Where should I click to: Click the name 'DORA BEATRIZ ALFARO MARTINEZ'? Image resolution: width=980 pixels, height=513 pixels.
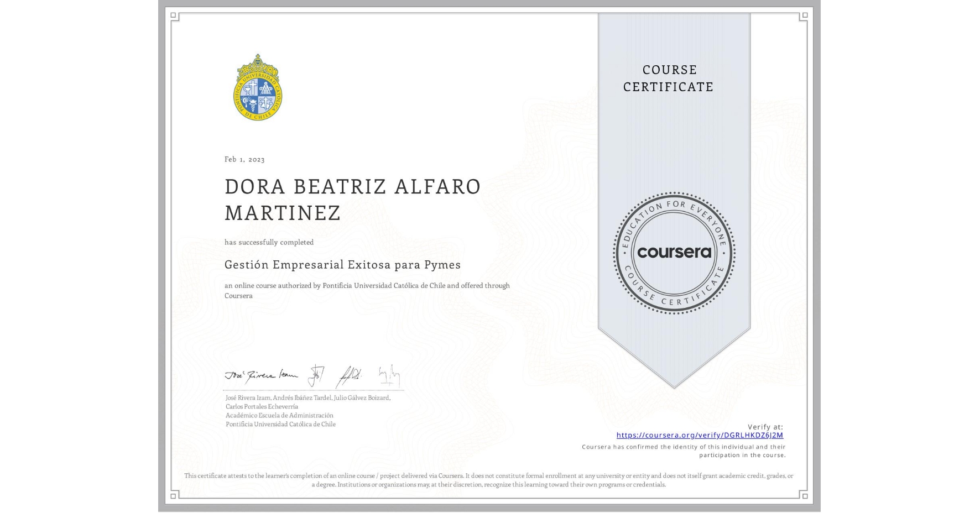click(x=353, y=200)
